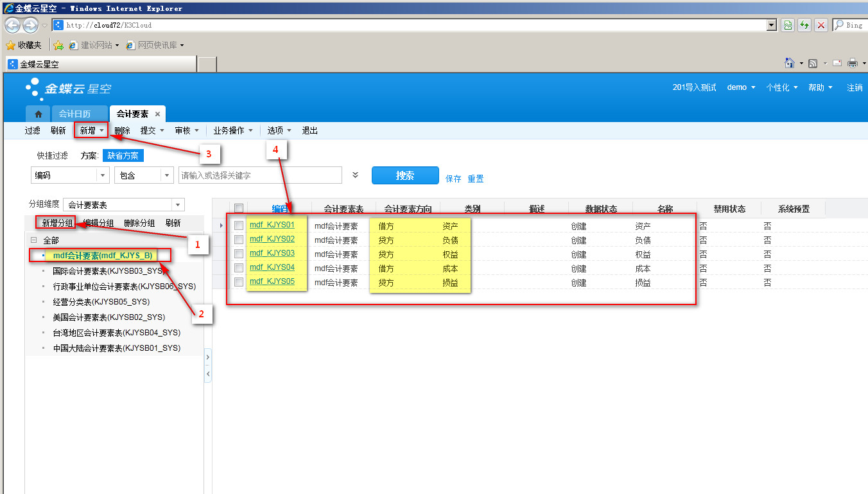This screenshot has height=494, width=868.
Task: Click the double-chevron expand filter icon
Action: click(356, 175)
